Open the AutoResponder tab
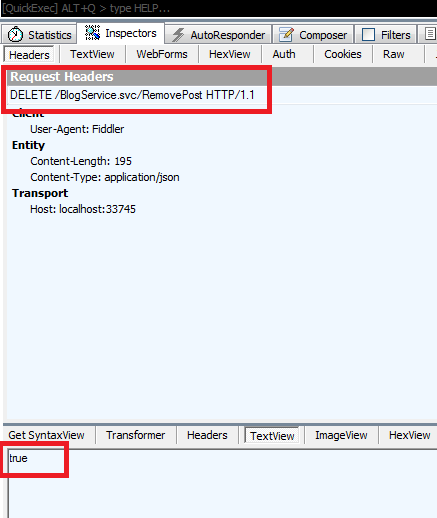 (218, 35)
